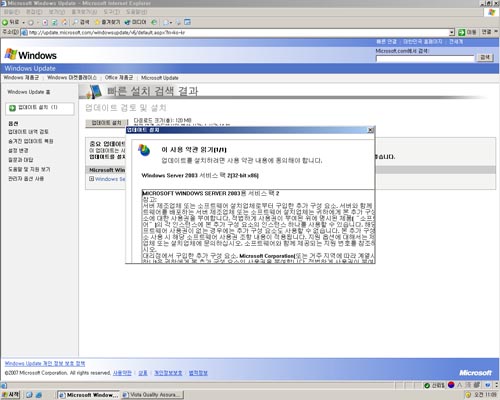Open the Mail toolbar icon

(x=167, y=22)
